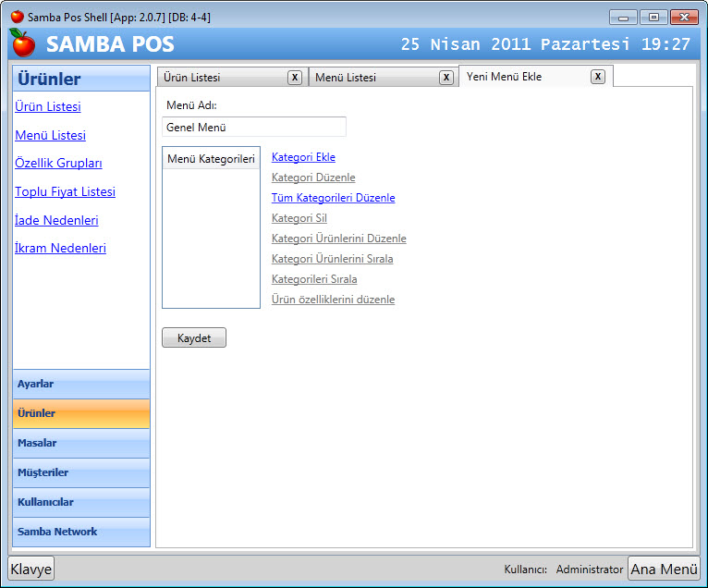The height and width of the screenshot is (588, 708).
Task: Expand the Ayarlar navigation section
Action: pos(81,385)
